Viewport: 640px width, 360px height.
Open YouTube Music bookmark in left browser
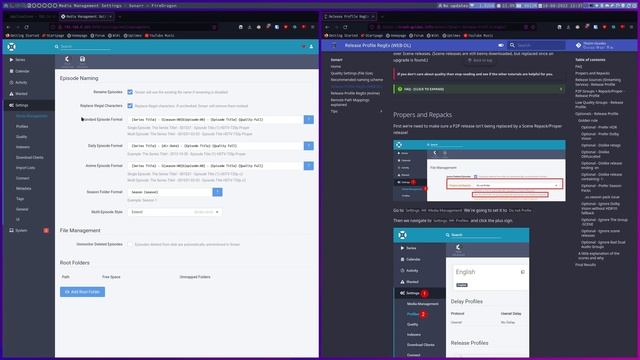click(160, 36)
